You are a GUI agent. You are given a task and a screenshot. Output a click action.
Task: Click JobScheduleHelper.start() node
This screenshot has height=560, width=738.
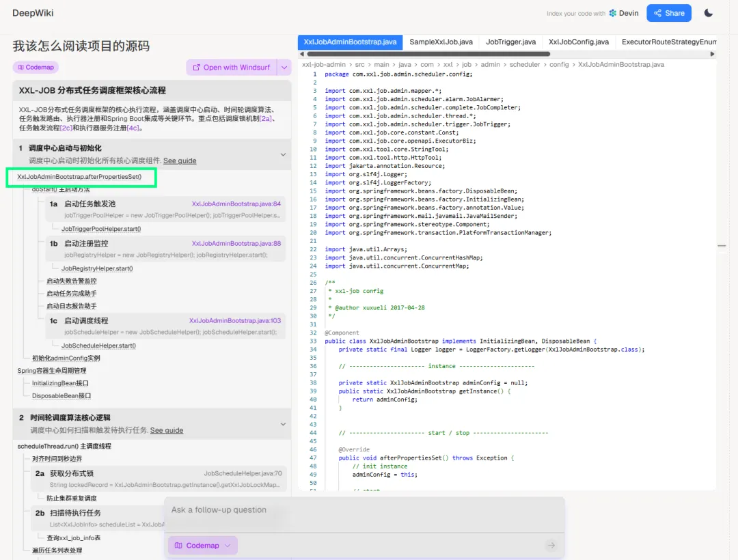99,345
